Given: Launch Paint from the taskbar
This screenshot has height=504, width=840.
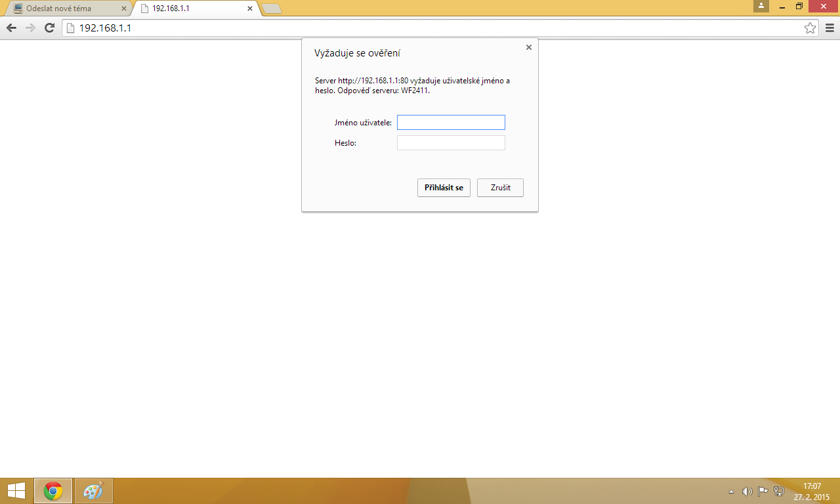Looking at the screenshot, I should tap(94, 491).
